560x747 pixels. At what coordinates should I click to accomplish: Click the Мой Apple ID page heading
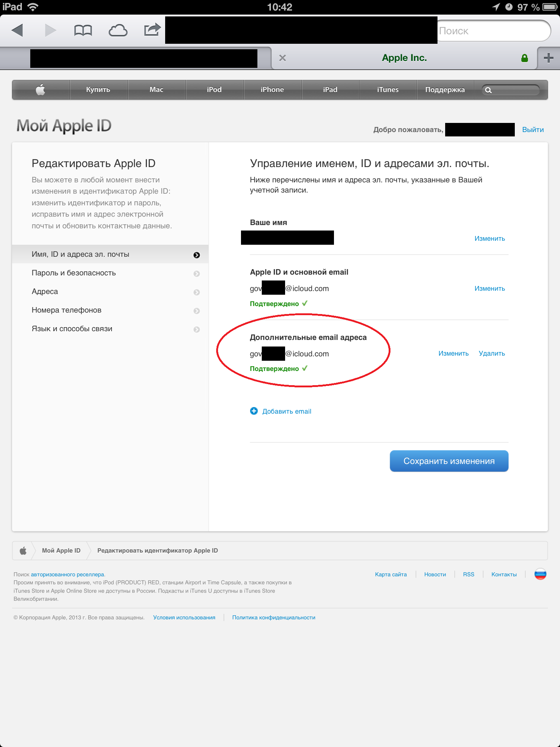(x=64, y=126)
